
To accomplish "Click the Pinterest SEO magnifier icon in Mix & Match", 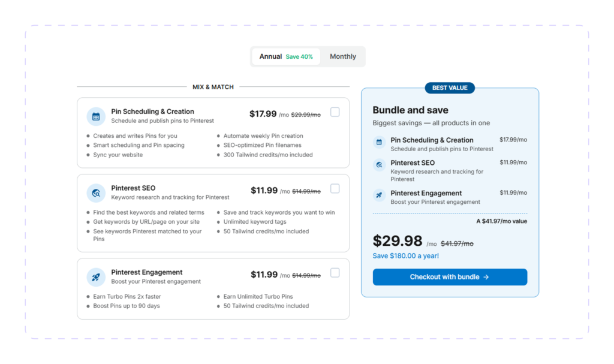I will pos(96,192).
